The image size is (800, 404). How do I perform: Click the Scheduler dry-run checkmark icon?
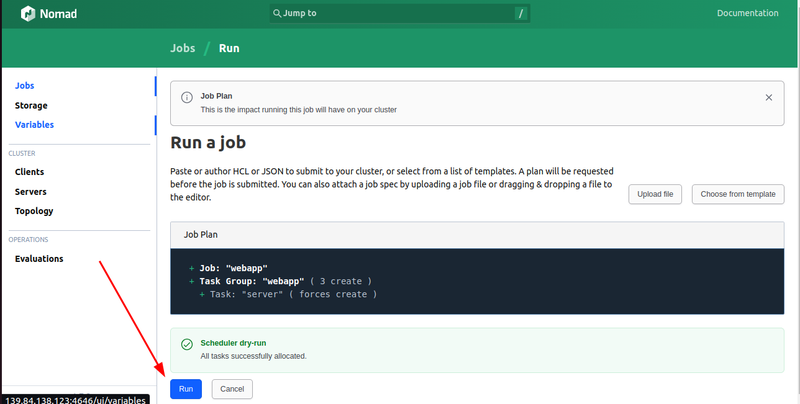click(x=187, y=344)
